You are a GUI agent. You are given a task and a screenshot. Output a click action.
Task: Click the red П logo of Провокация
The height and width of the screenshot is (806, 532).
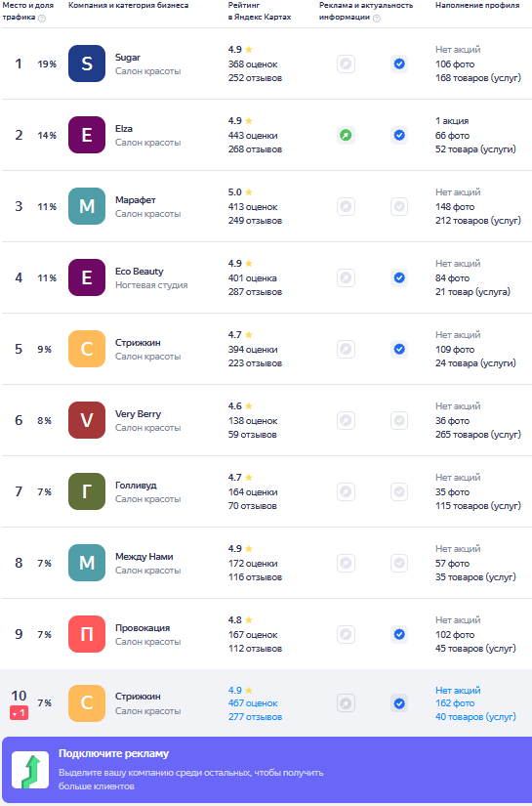pyautogui.click(x=87, y=634)
